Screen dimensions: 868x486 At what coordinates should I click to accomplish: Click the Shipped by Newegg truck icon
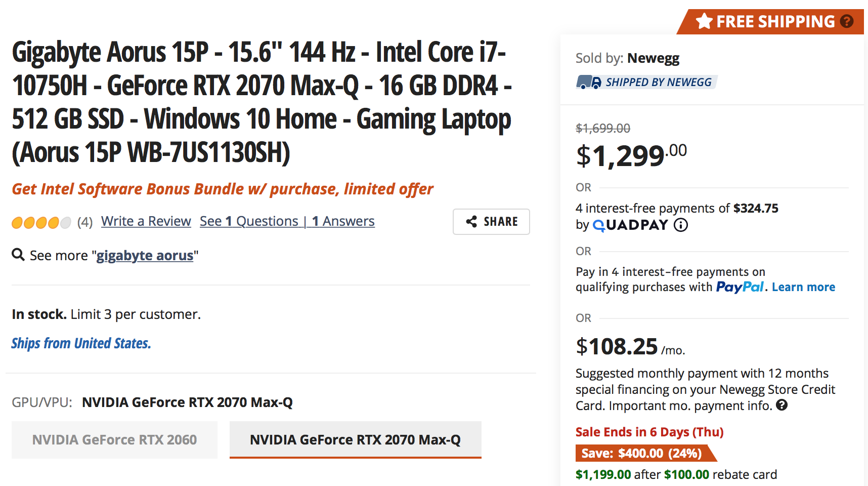click(x=589, y=82)
